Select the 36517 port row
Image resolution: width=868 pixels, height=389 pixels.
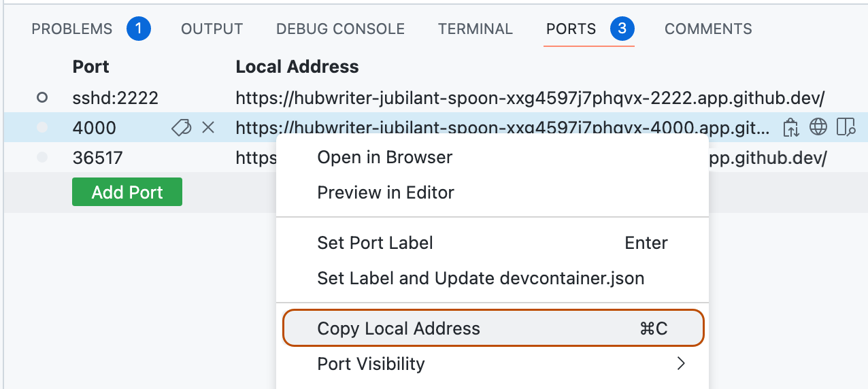tap(97, 158)
